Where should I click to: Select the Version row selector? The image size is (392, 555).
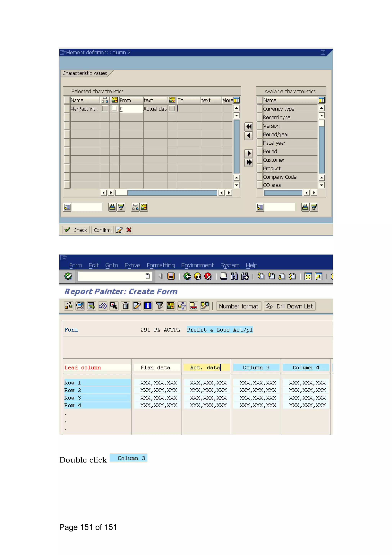click(x=260, y=126)
